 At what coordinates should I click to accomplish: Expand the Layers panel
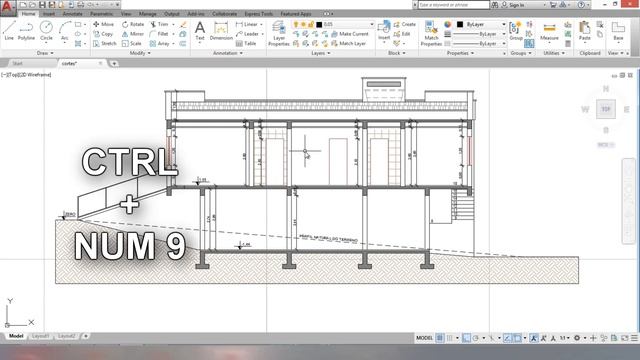point(320,53)
